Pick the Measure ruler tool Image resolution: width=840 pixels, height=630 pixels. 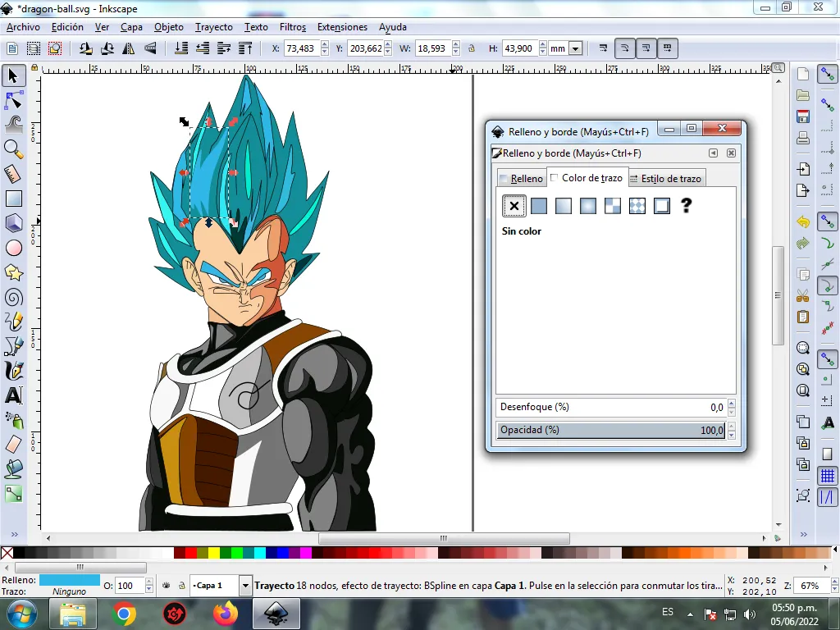[x=13, y=174]
